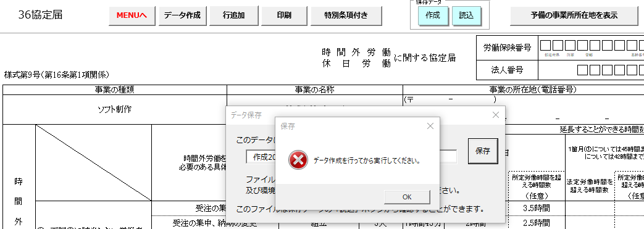Close the 保存 error message box

(x=430, y=126)
